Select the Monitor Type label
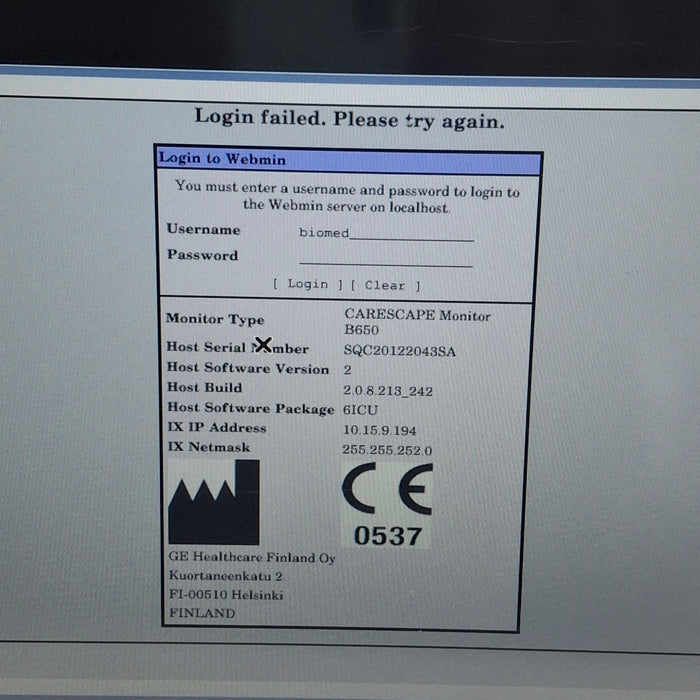Image resolution: width=700 pixels, height=700 pixels. coord(215,319)
